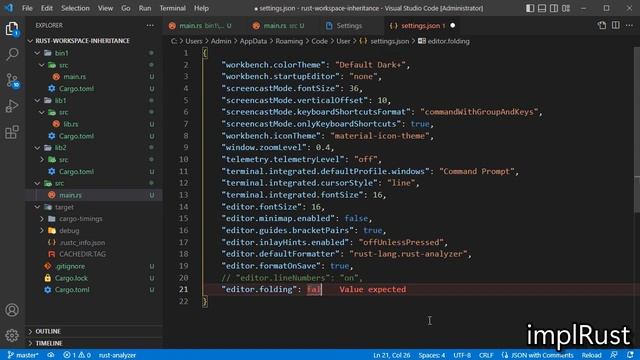
Task: Click unsaved dot on settings.json tab
Action: pyautogui.click(x=452, y=25)
